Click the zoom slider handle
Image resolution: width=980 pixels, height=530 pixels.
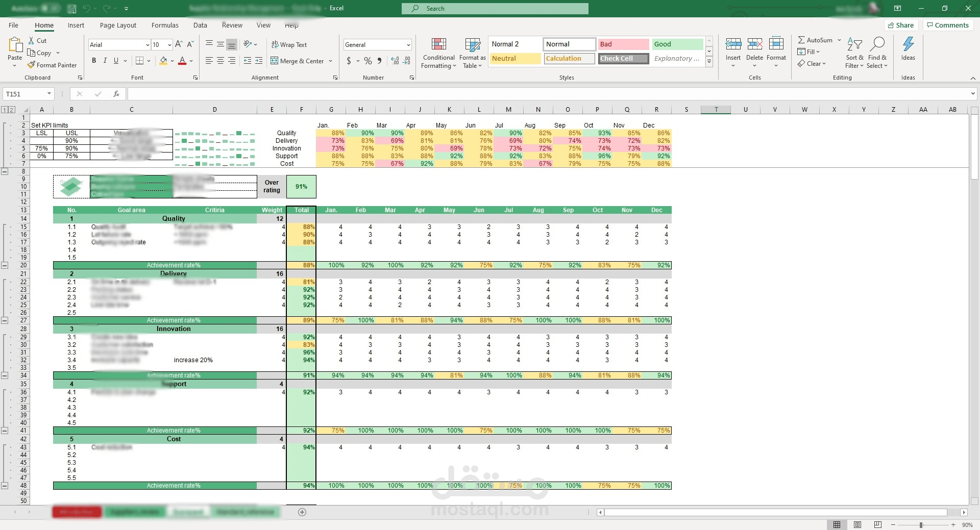click(921, 525)
